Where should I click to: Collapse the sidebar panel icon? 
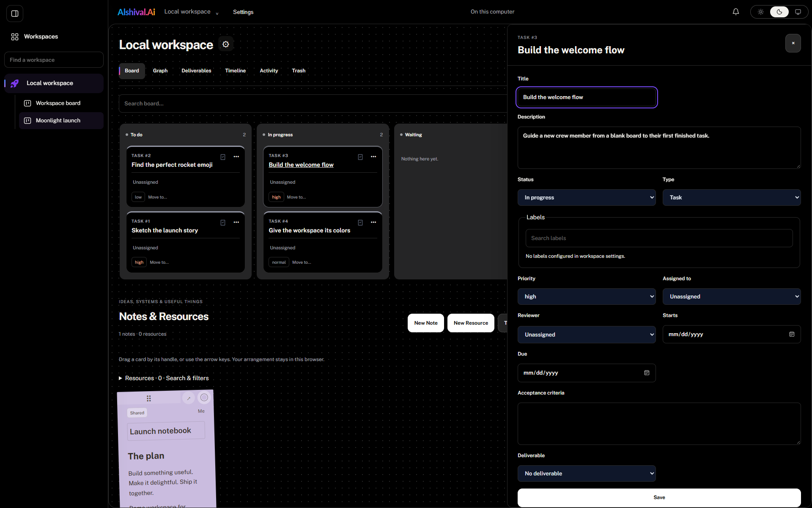pos(15,14)
